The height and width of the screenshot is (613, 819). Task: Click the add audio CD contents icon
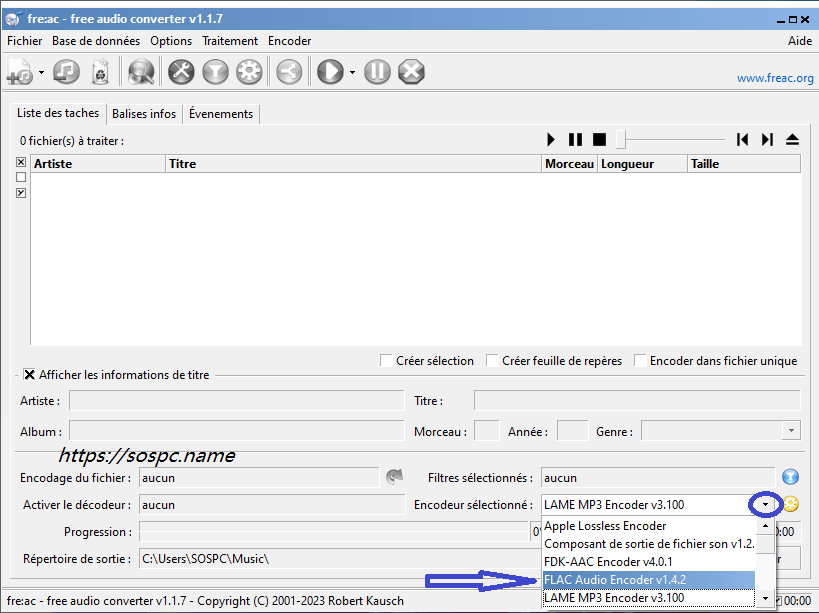[x=66, y=72]
